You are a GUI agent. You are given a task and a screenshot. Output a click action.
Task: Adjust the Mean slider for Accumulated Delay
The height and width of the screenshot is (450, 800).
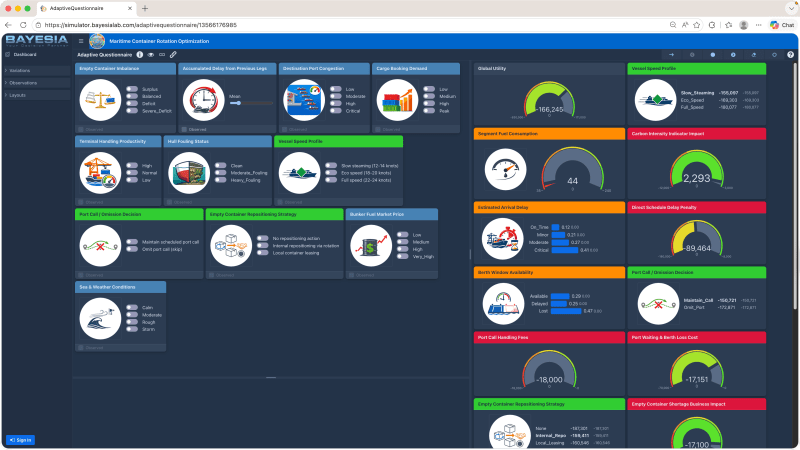(x=251, y=103)
